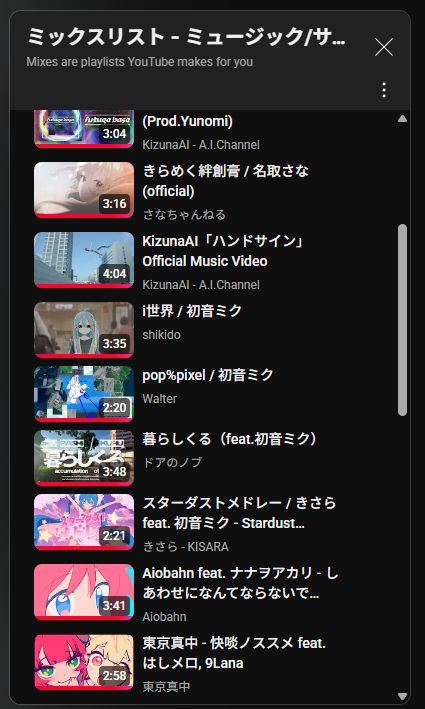Click the shikido channel name
The image size is (425, 709).
[x=161, y=335]
